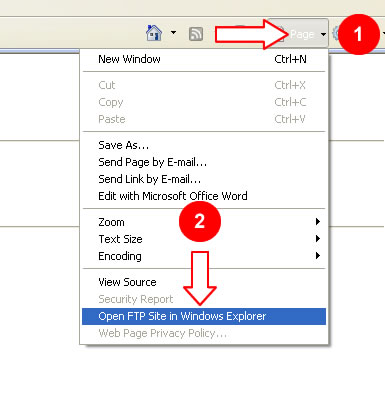The image size is (385, 396).
Task: Click the RSS feeds icon
Action: point(196,34)
